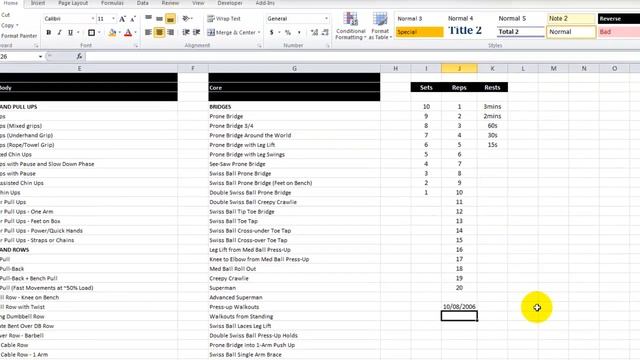This screenshot has height=360, width=640.
Task: Apply Accounting dollar number format
Action: tap(271, 32)
